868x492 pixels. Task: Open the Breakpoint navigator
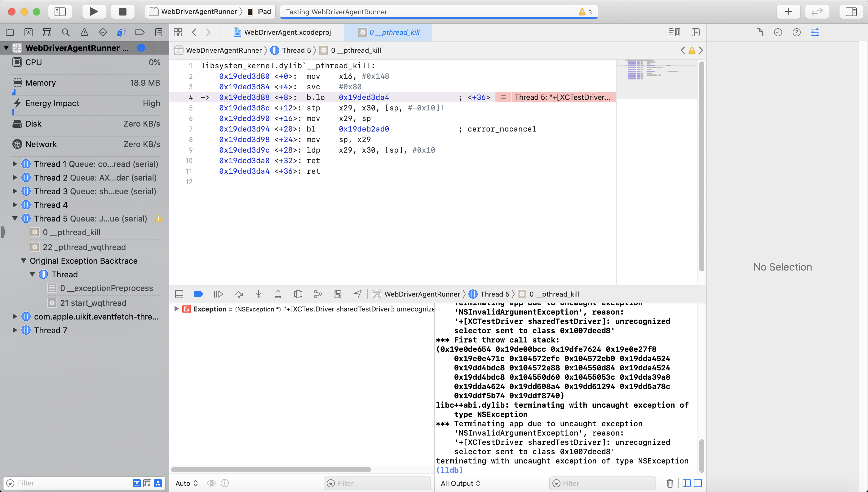pyautogui.click(x=140, y=33)
